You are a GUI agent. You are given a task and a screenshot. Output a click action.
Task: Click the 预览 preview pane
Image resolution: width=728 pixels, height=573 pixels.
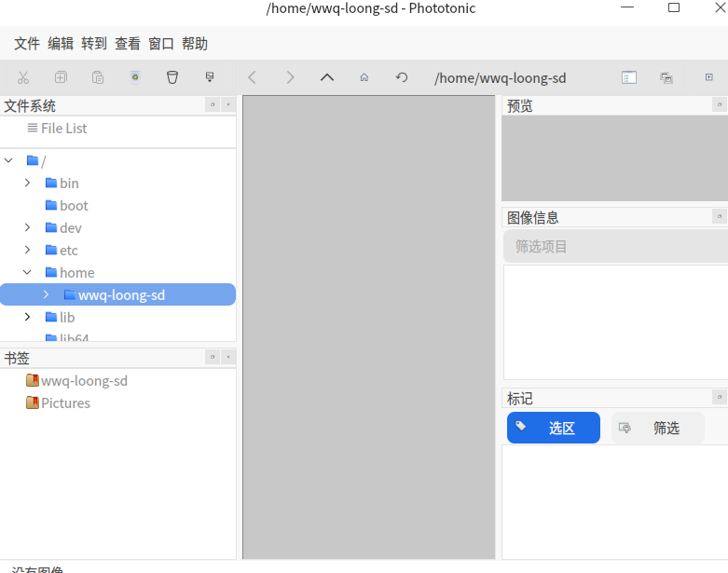(614, 158)
